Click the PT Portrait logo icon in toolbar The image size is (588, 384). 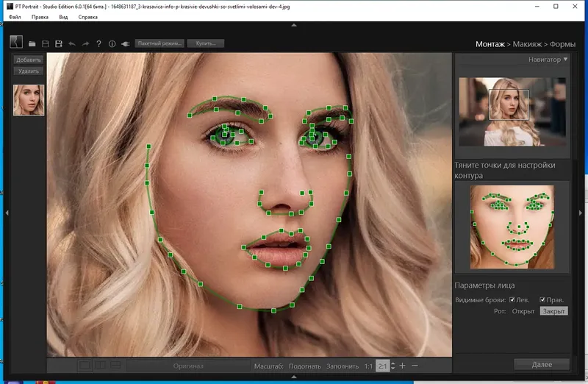[x=16, y=42]
